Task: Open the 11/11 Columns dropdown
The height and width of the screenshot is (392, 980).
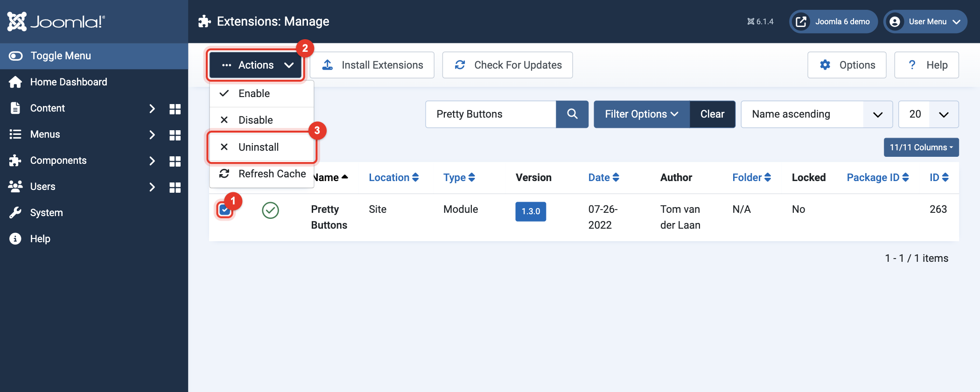Action: point(921,147)
